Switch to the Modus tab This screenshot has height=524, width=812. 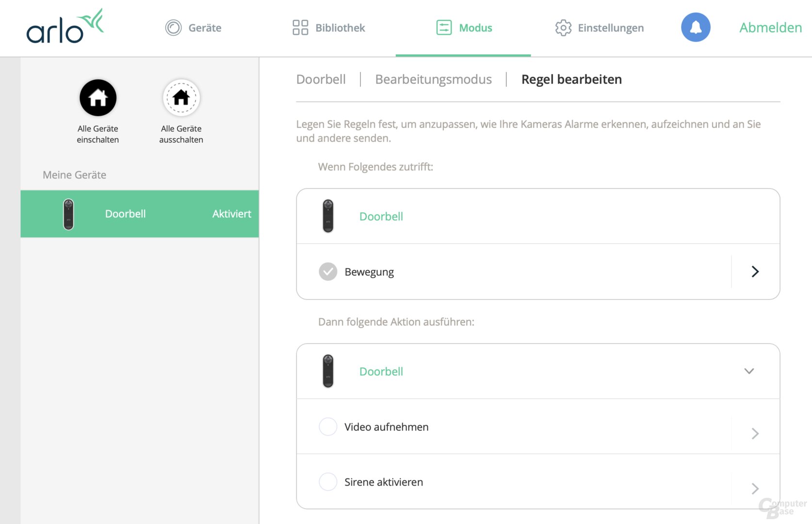[x=464, y=28]
